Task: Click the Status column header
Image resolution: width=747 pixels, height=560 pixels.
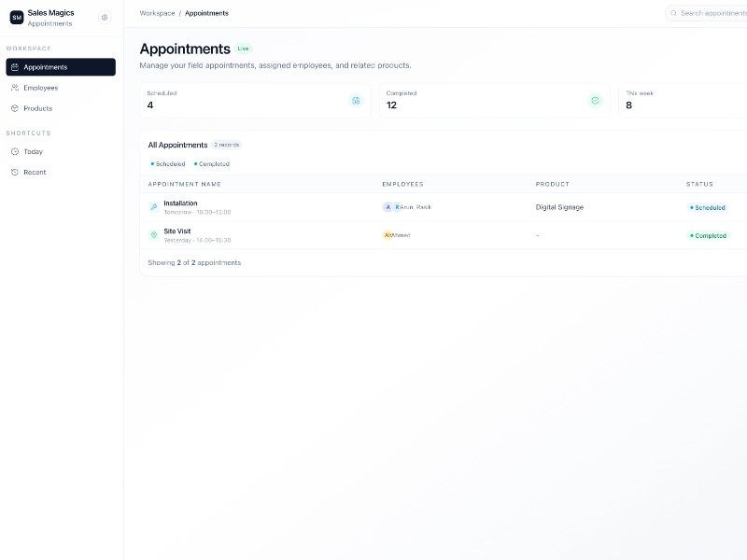Action: (x=699, y=184)
